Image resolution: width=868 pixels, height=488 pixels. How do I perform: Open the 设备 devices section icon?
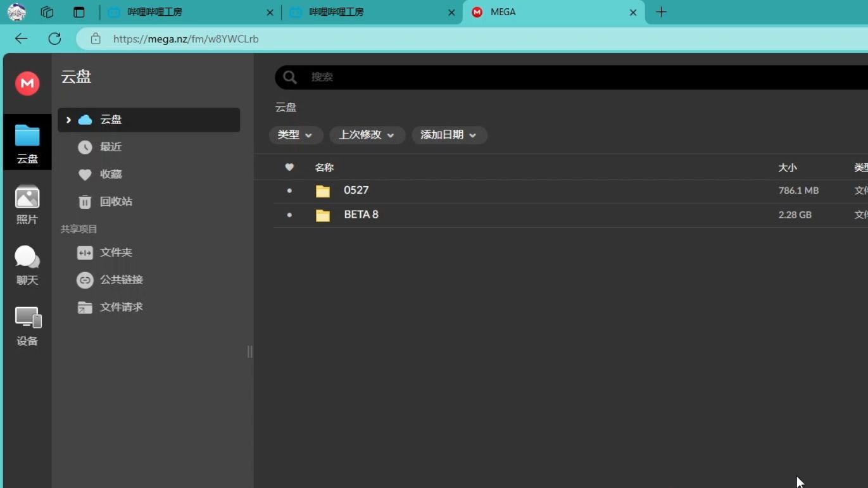pyautogui.click(x=27, y=326)
